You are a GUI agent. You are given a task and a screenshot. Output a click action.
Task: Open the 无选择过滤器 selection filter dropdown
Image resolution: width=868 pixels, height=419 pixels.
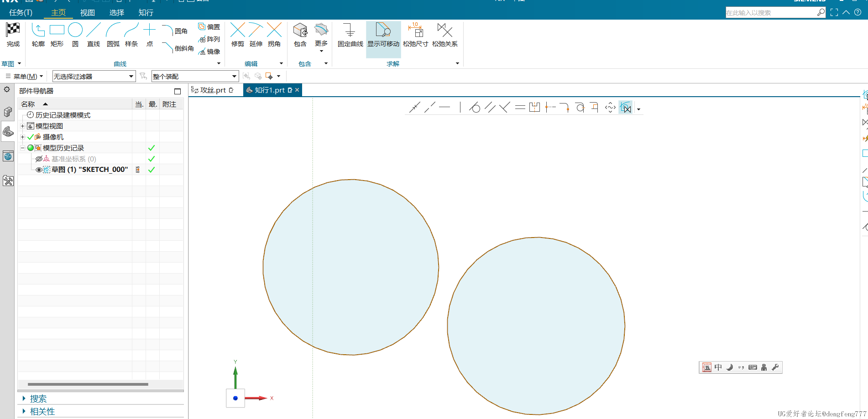click(x=94, y=76)
